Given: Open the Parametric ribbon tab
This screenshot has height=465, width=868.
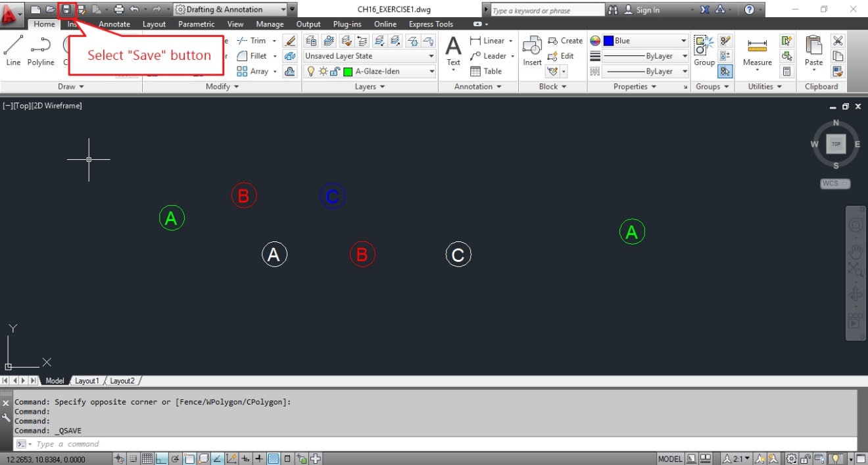Looking at the screenshot, I should 196,24.
